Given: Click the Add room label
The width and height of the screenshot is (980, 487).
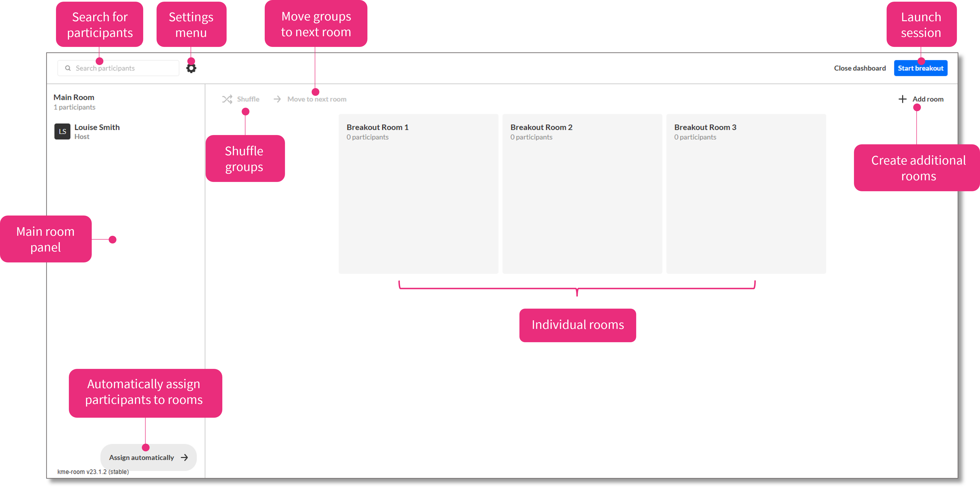Looking at the screenshot, I should click(928, 99).
